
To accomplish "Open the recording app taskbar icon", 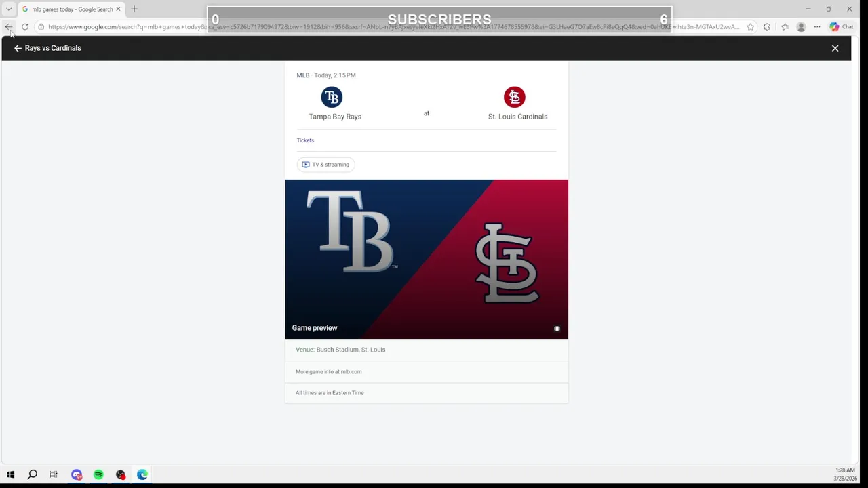I will coord(121,474).
